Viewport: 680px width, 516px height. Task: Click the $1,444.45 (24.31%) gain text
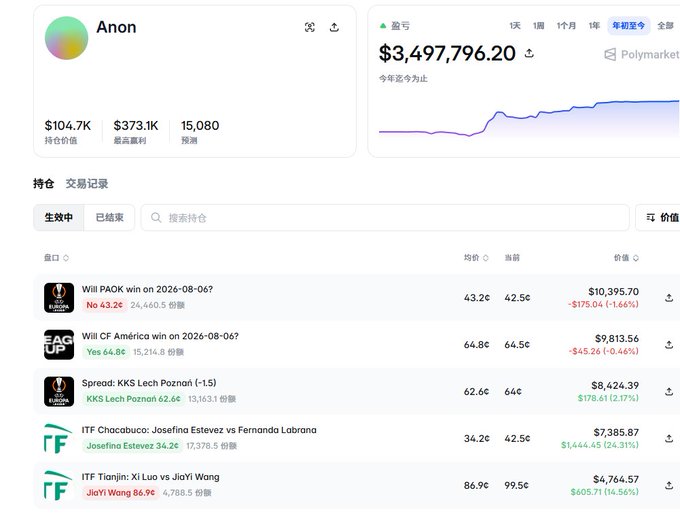(600, 444)
